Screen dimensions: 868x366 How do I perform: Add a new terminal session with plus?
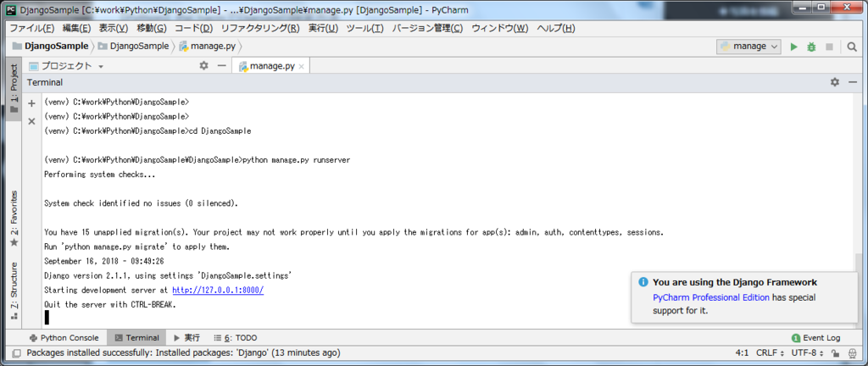click(x=31, y=103)
